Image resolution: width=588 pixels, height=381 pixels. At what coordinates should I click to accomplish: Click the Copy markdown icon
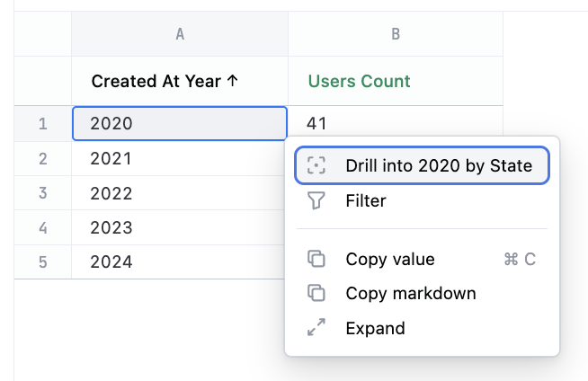(316, 293)
